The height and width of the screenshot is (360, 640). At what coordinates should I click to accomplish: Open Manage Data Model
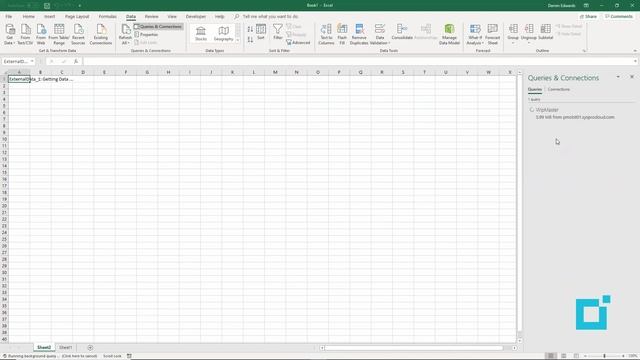coord(449,34)
